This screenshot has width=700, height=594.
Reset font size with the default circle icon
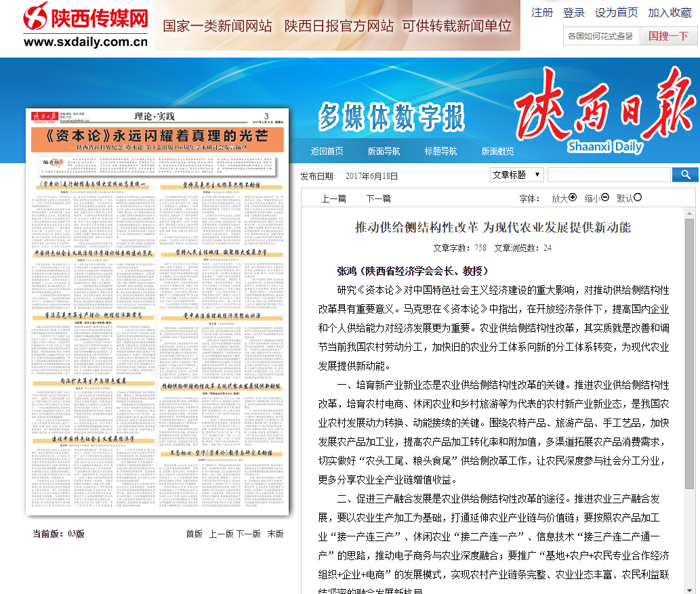pos(637,198)
